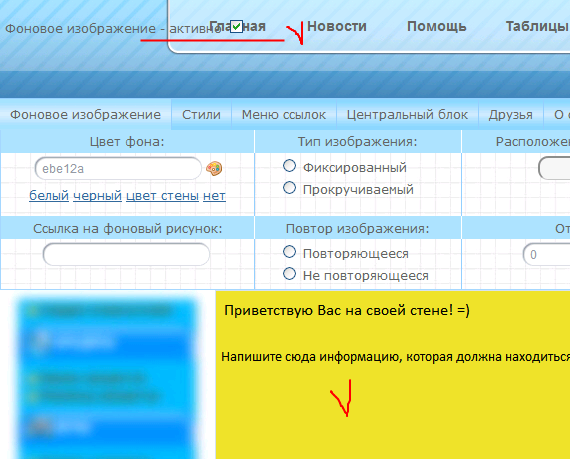Open Новости in the top menu
570x459 pixels.
pos(337,27)
